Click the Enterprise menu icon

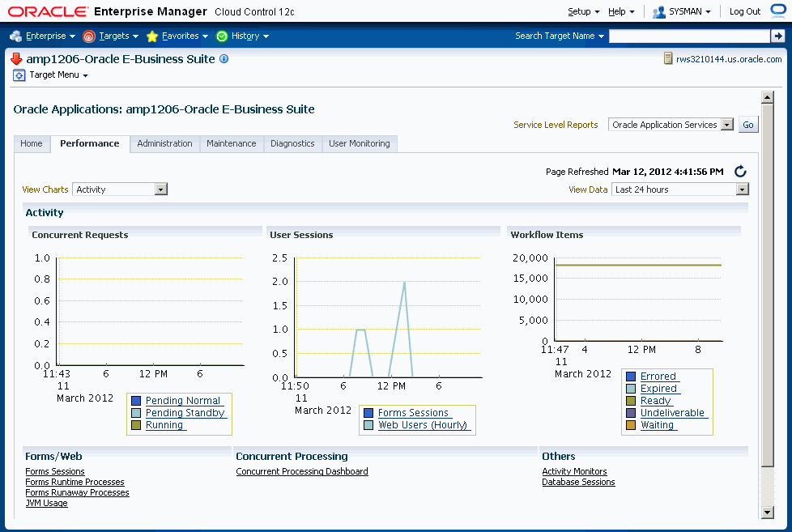pos(15,36)
